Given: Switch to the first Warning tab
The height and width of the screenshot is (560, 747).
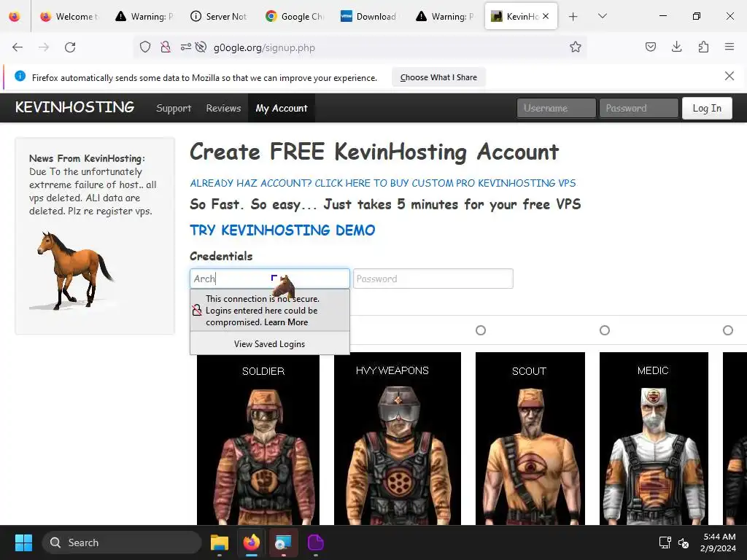Looking at the screenshot, I should 144,16.
